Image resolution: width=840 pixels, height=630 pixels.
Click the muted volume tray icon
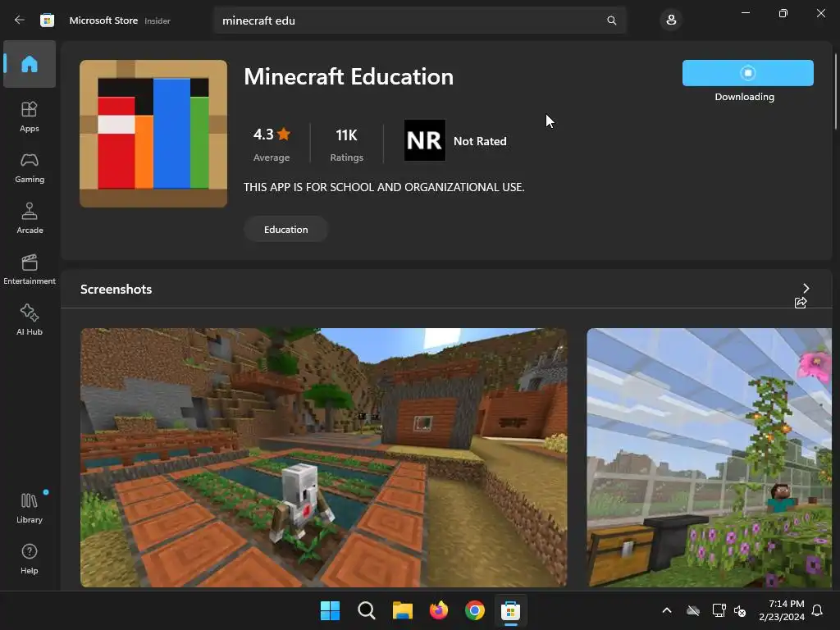click(x=740, y=610)
